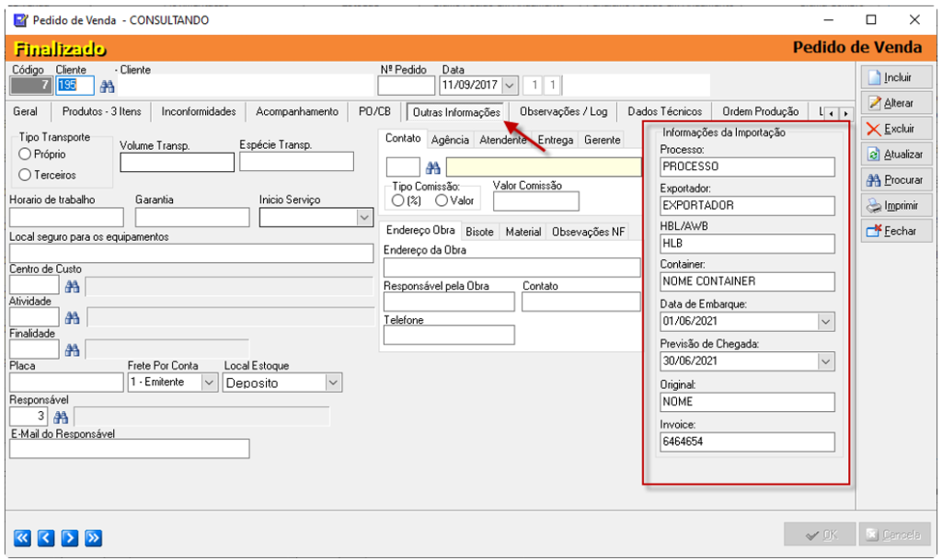This screenshot has height=560, width=942.
Task: Open the Previsão de Chegada date dropdown
Action: coord(826,361)
